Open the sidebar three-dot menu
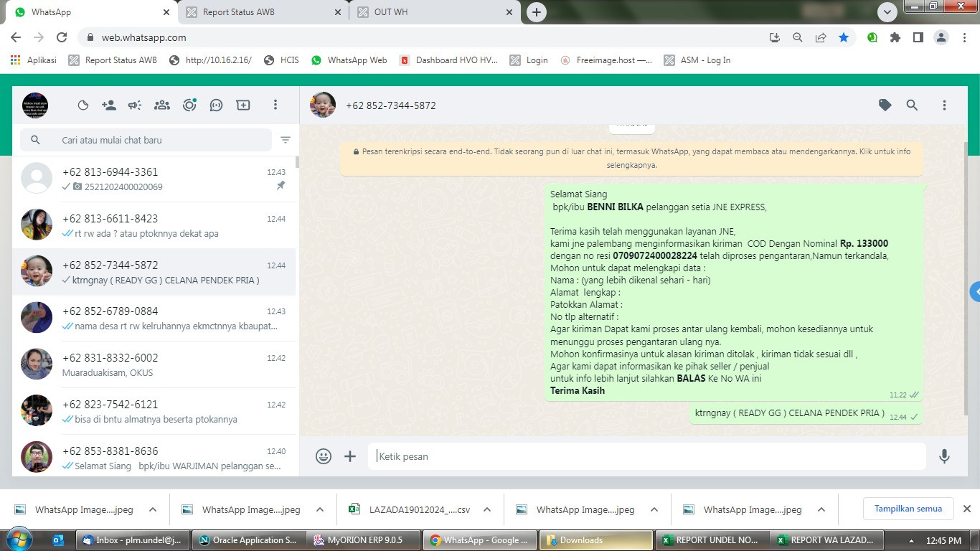Screen dimensions: 980x551 [x=275, y=105]
